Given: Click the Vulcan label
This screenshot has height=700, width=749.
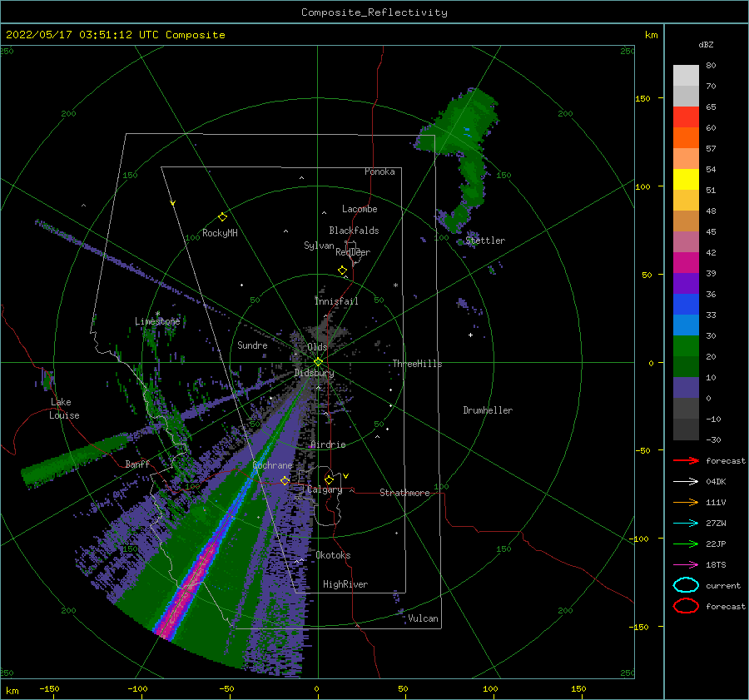Looking at the screenshot, I should [424, 618].
